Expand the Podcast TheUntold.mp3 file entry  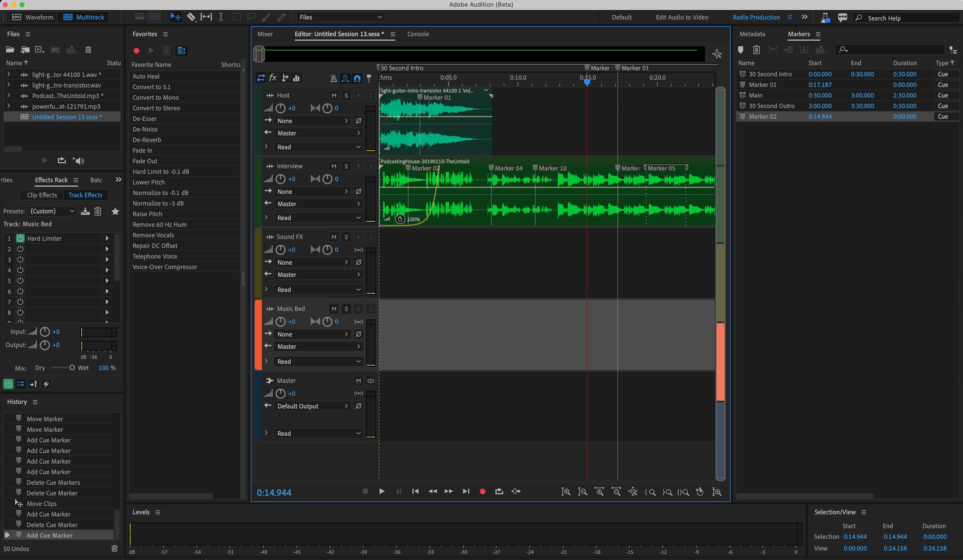click(9, 96)
